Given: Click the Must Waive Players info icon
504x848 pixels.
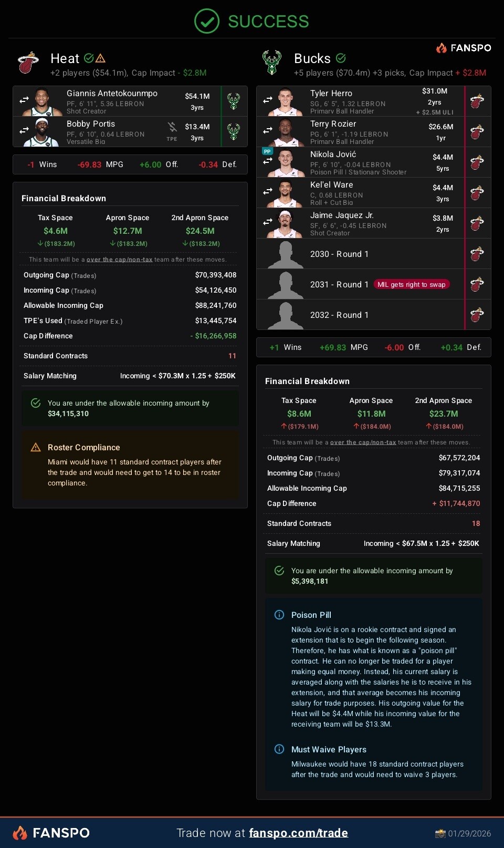Looking at the screenshot, I should click(x=279, y=749).
